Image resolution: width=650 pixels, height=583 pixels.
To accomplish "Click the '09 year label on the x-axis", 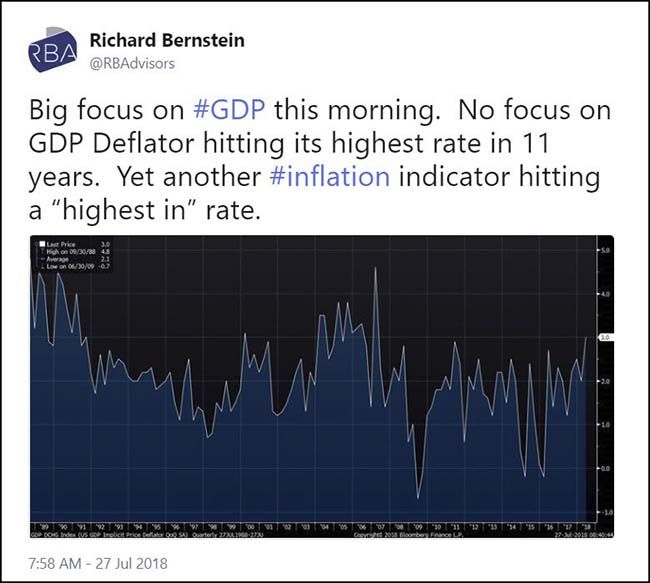I will click(418, 525).
